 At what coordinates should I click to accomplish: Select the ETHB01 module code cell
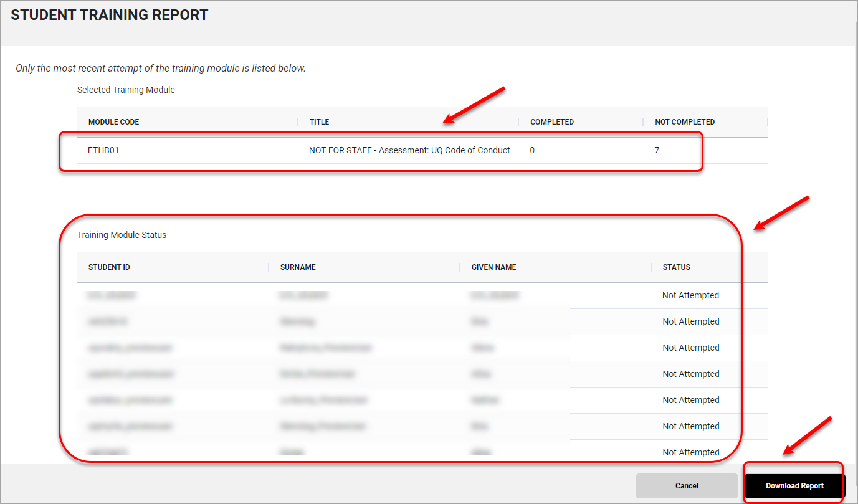pyautogui.click(x=103, y=150)
